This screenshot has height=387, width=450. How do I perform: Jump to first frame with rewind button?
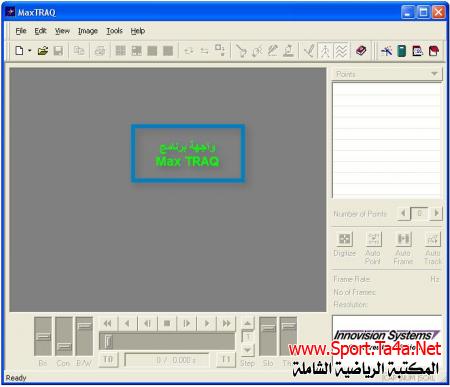tap(108, 323)
